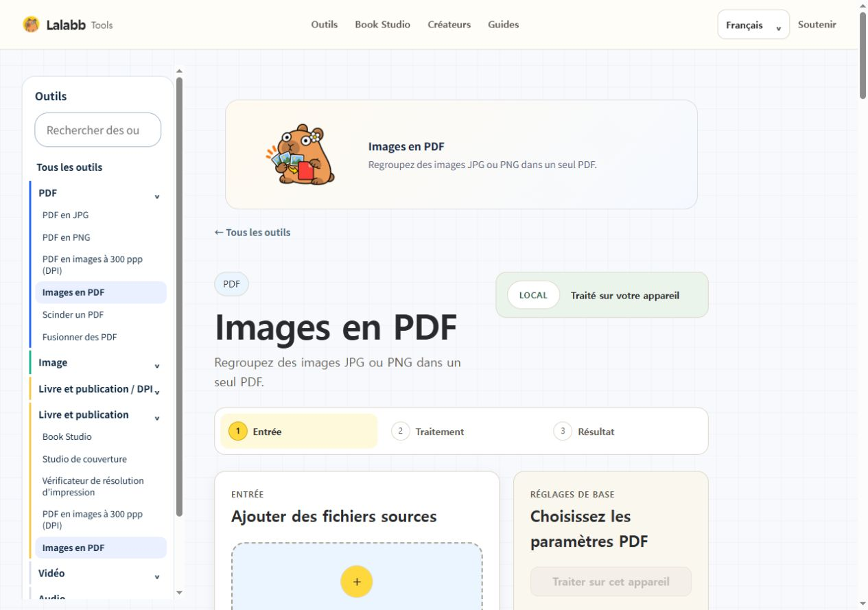The width and height of the screenshot is (868, 610).
Task: Open Book Studio in top navigation
Action: pyautogui.click(x=382, y=25)
